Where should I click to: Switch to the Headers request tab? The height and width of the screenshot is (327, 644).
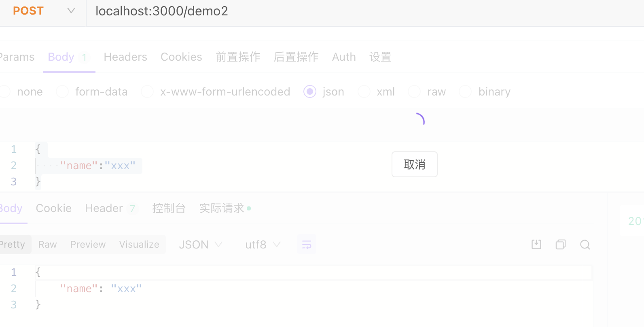pyautogui.click(x=125, y=57)
